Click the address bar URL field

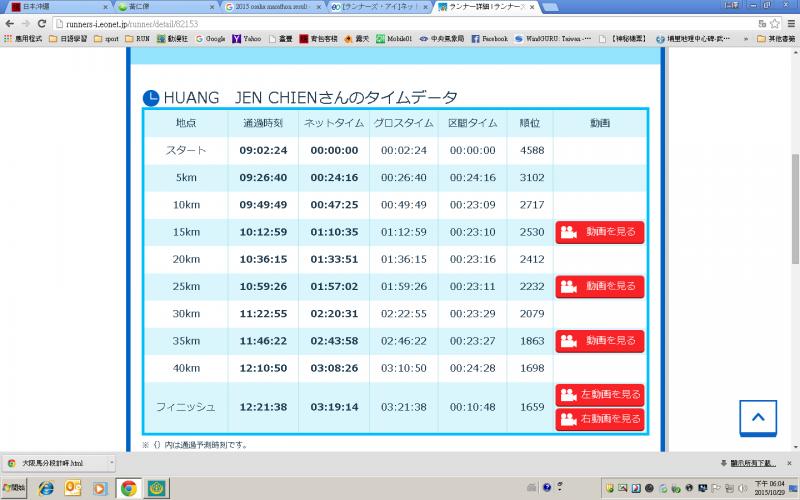click(403, 23)
